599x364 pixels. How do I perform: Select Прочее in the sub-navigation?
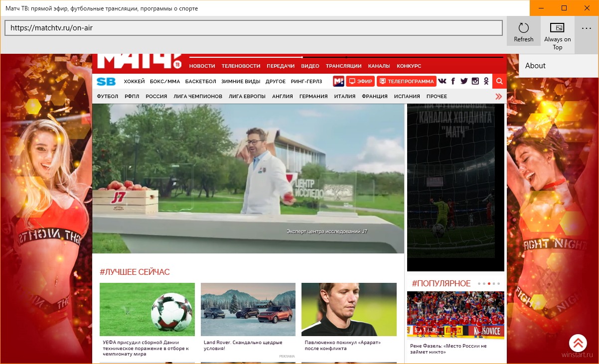pos(437,96)
